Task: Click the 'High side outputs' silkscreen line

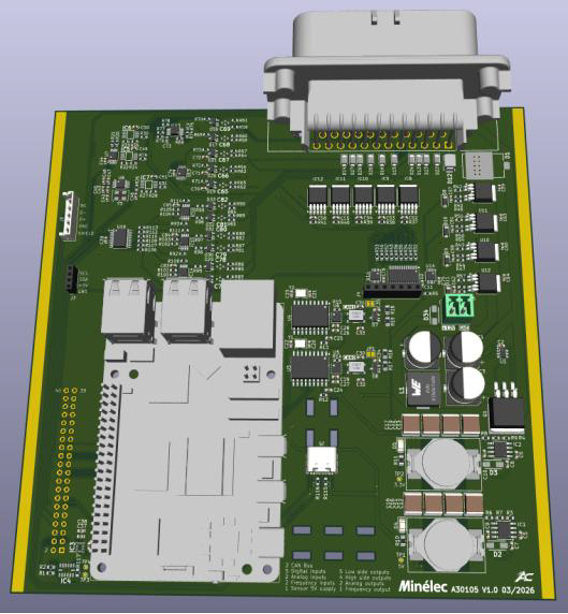Action: click(365, 578)
